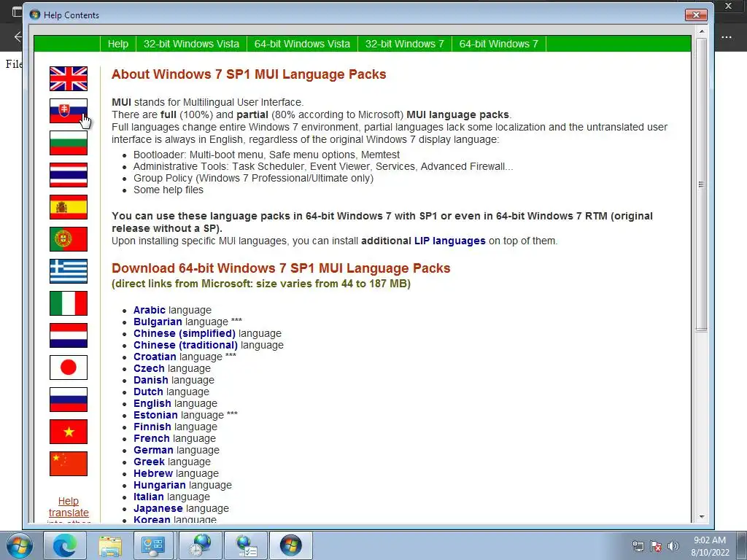Click the Greek language link
This screenshot has height=560, width=747.
(x=149, y=462)
